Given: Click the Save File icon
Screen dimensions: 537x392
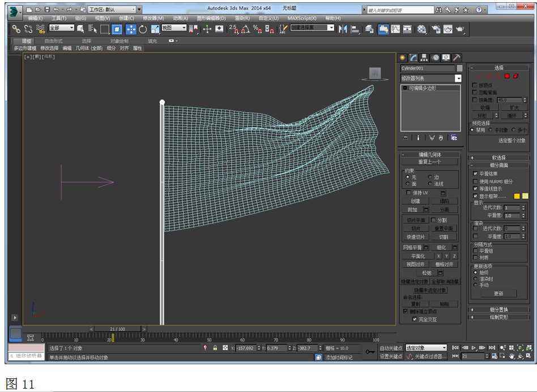Looking at the screenshot, I should tap(47, 10).
